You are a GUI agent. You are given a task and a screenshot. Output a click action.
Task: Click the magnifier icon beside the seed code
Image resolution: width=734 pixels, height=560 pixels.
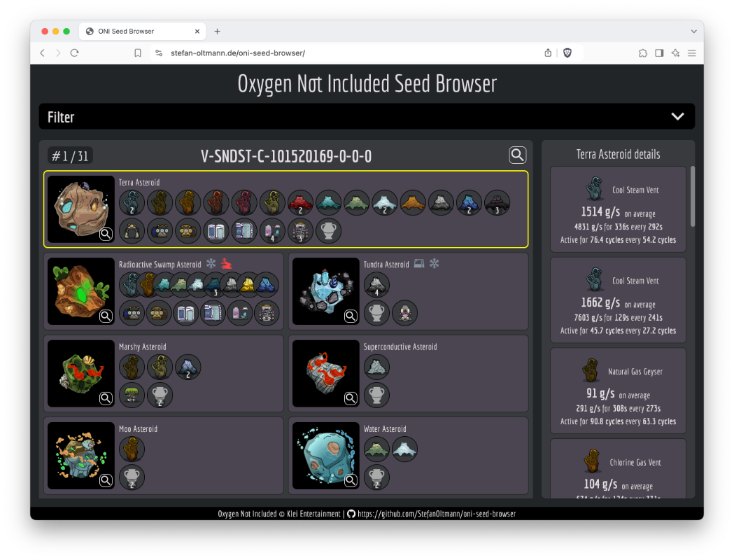(x=517, y=155)
